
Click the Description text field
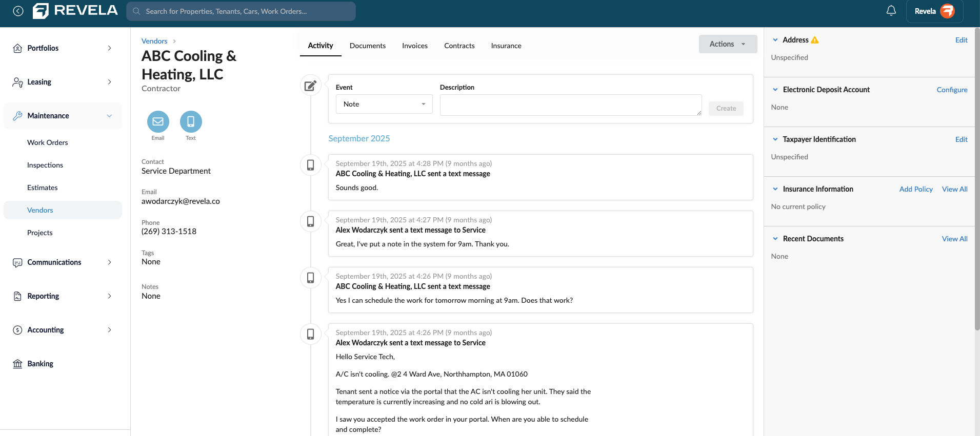pos(571,105)
